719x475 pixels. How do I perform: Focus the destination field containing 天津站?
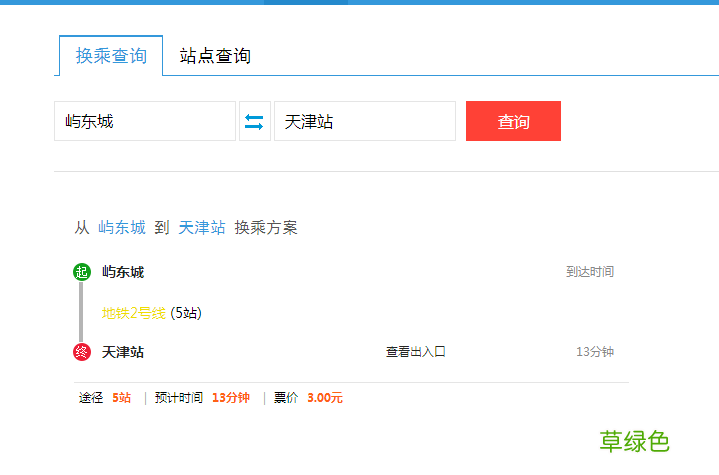(364, 121)
